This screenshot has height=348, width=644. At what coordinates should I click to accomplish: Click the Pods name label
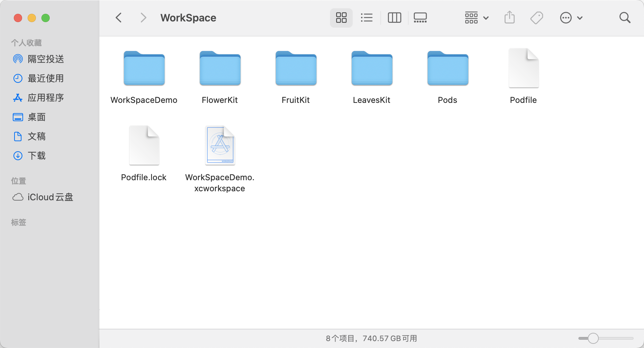[x=448, y=100]
